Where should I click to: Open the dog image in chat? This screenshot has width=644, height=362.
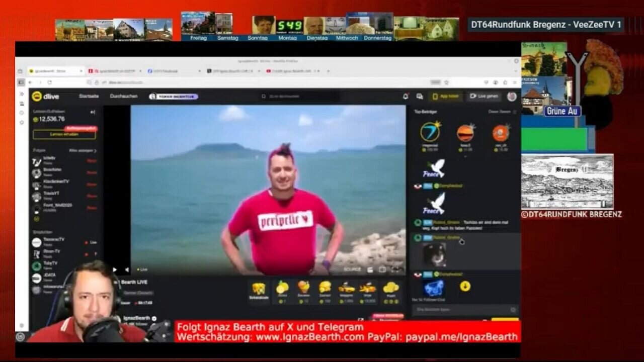(434, 255)
